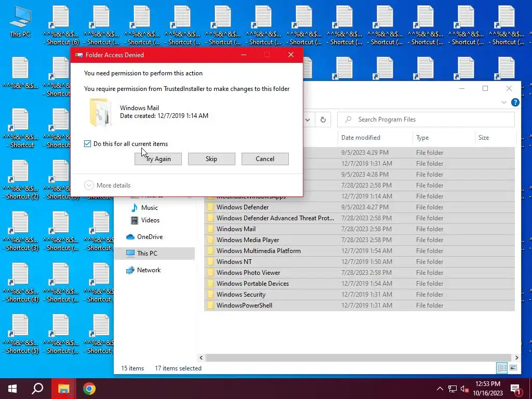Select the Windows Photo Viewer folder
532x399 pixels.
(x=360, y=272)
